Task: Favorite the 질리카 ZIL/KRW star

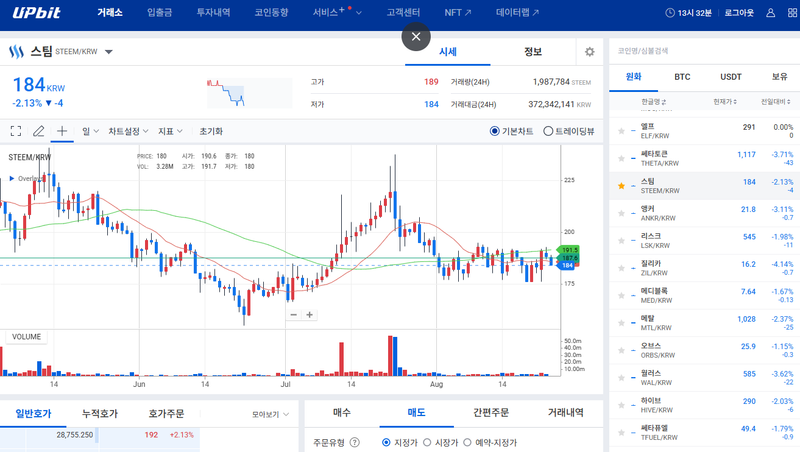Action: [x=621, y=268]
